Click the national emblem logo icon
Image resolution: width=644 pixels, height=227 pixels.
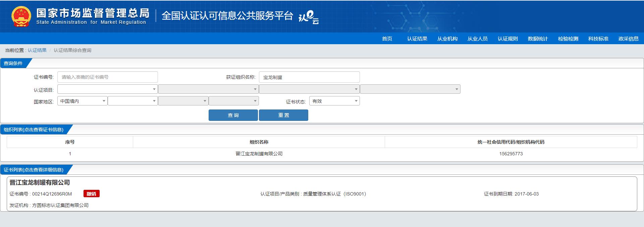click(x=21, y=16)
